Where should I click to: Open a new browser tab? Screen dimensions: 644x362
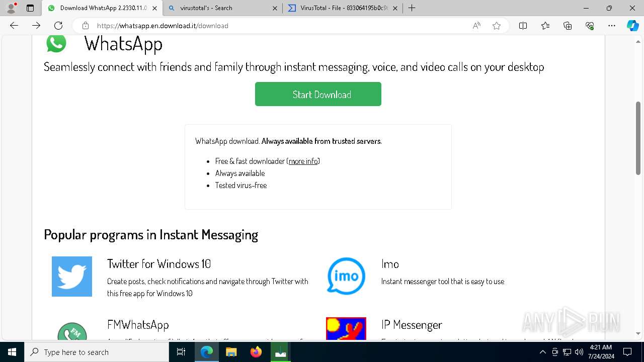click(x=412, y=8)
